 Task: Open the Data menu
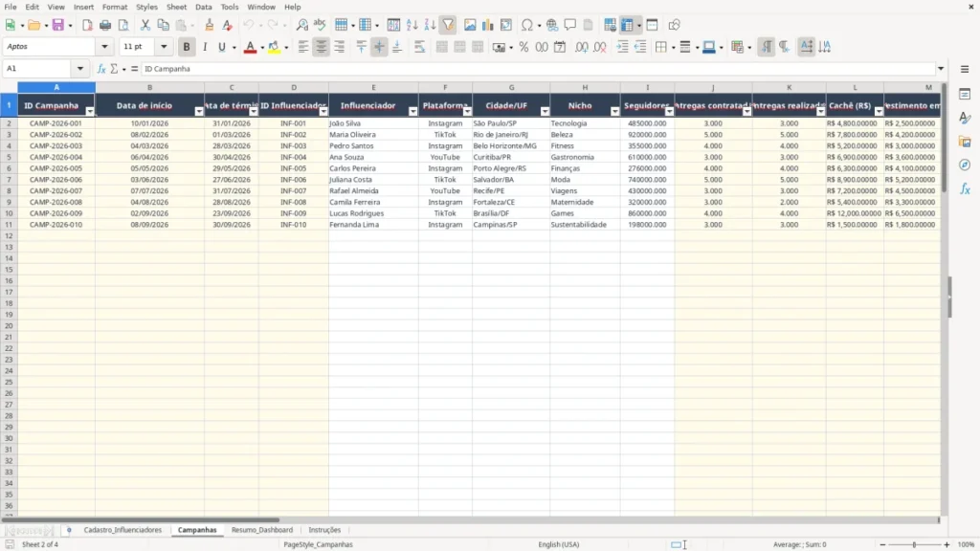[x=203, y=7]
